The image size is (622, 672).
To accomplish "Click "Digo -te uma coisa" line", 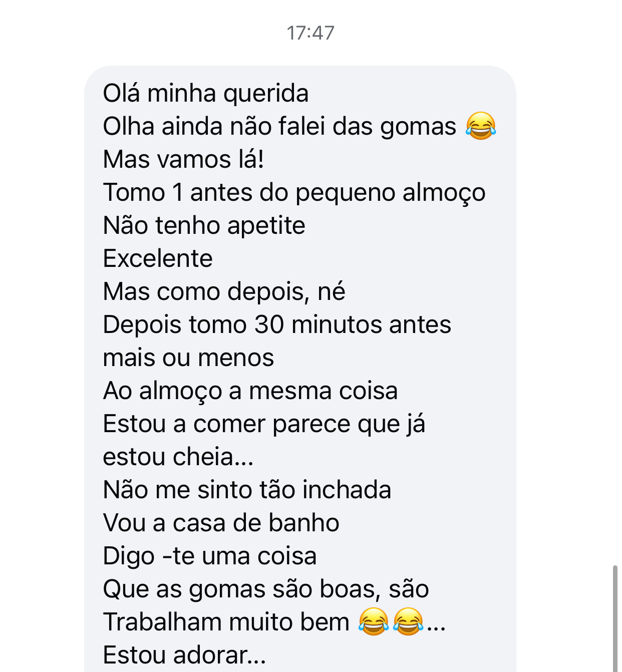I will click(210, 556).
